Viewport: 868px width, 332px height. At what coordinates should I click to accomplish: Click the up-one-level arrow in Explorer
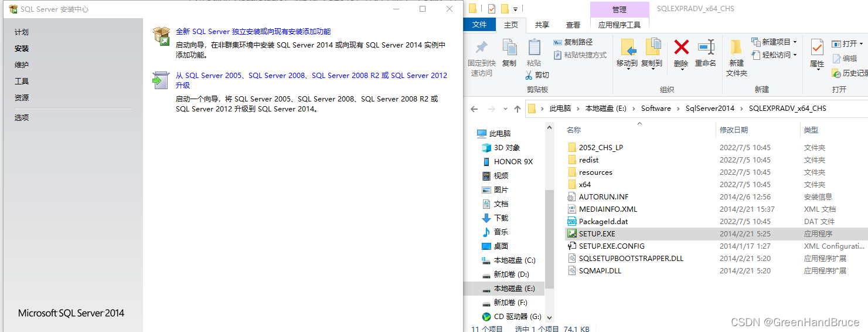point(518,109)
